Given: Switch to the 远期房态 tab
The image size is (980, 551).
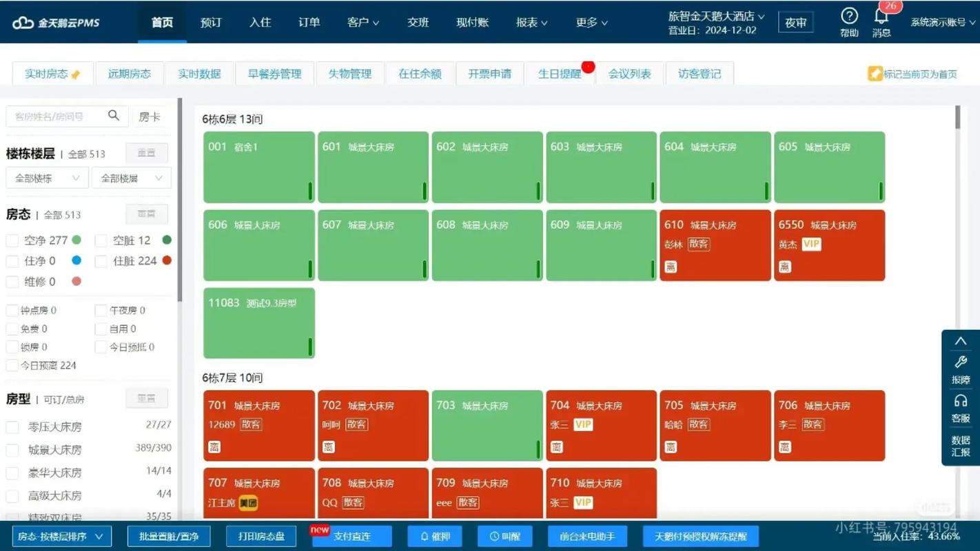Looking at the screenshot, I should [130, 73].
